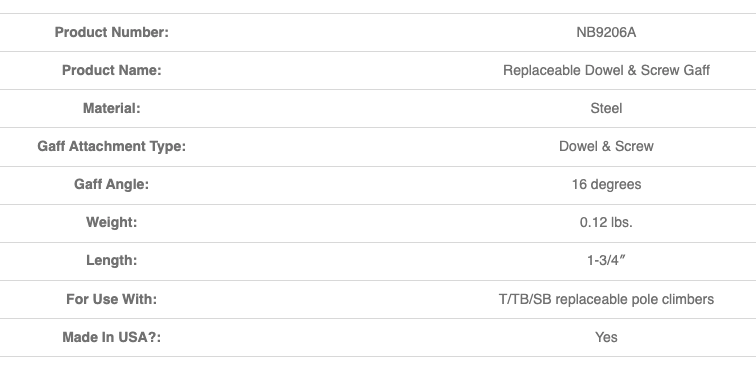Select the Gaff Attachment Type label
The image size is (756, 369).
111,146
